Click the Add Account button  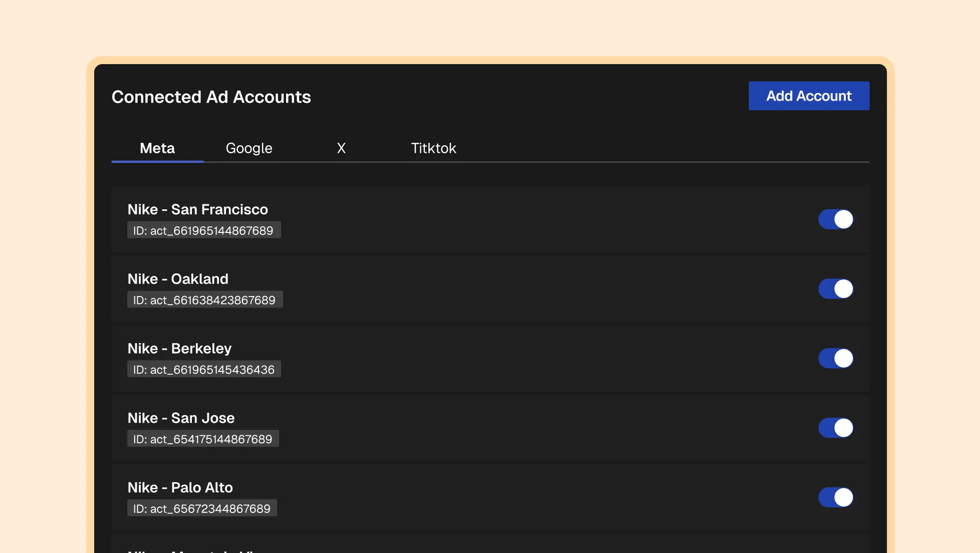809,96
